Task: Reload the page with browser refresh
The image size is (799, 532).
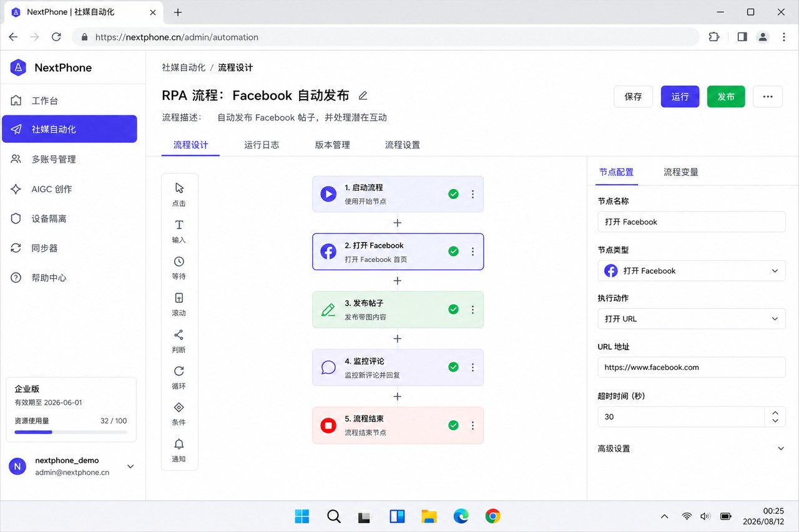Action: [56, 37]
